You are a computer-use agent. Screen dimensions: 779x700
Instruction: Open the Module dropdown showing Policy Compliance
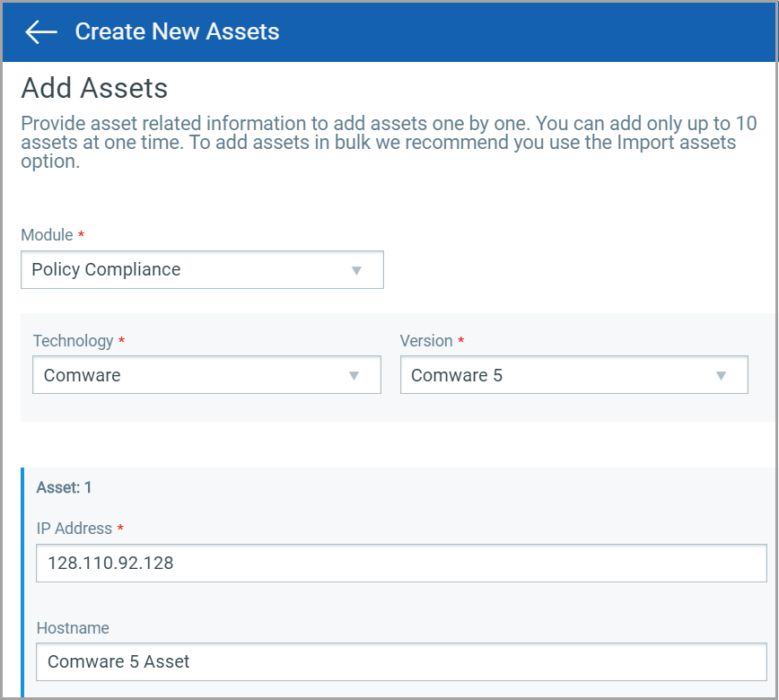coord(202,270)
